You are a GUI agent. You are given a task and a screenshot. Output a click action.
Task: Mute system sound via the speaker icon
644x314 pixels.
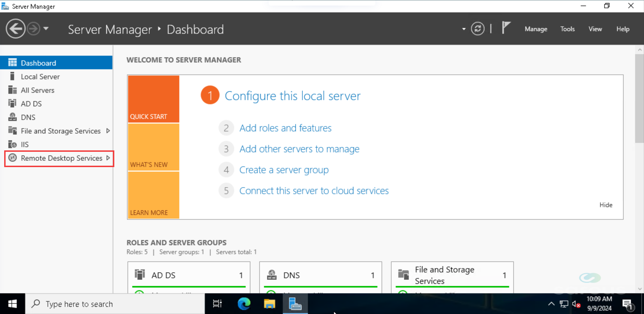(576, 304)
